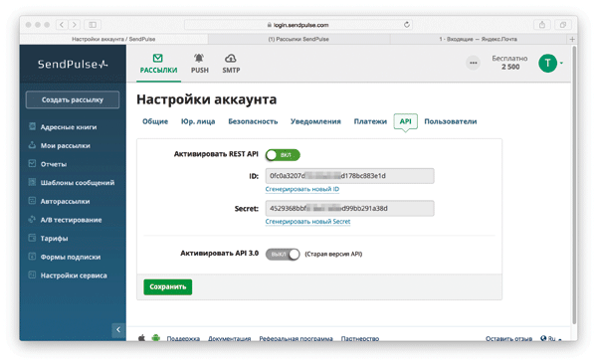Open Отчеты in the sidebar
This screenshot has height=364, width=597.
click(54, 164)
